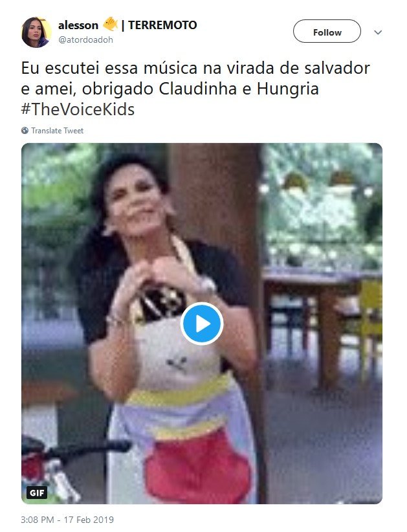Expand the tweet options chevron menu
The height and width of the screenshot is (532, 407).
(x=378, y=32)
